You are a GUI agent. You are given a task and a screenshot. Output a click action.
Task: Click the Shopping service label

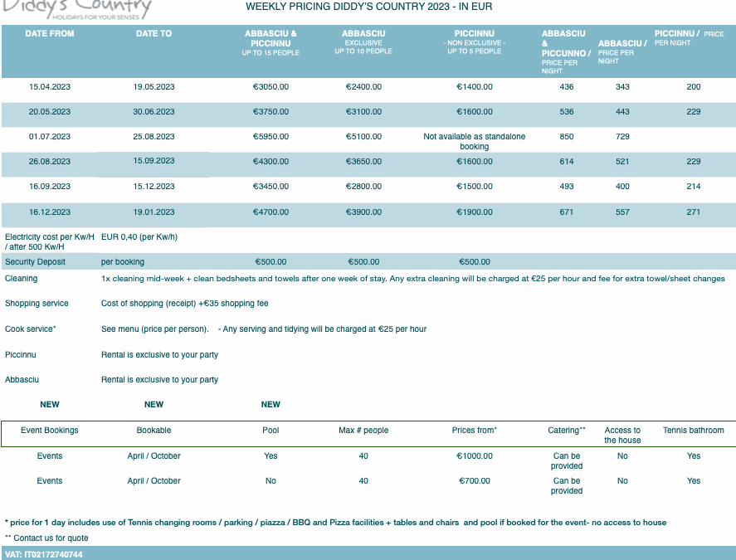click(x=37, y=304)
